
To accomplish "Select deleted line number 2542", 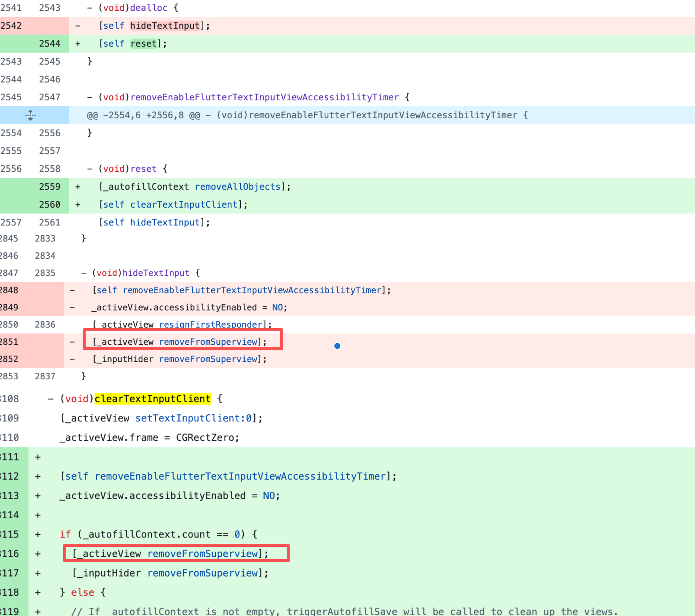I will (11, 26).
